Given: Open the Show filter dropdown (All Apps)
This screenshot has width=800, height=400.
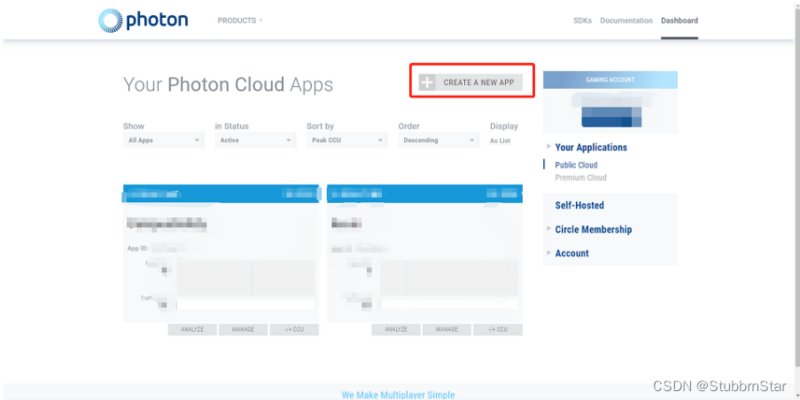Looking at the screenshot, I should click(164, 141).
